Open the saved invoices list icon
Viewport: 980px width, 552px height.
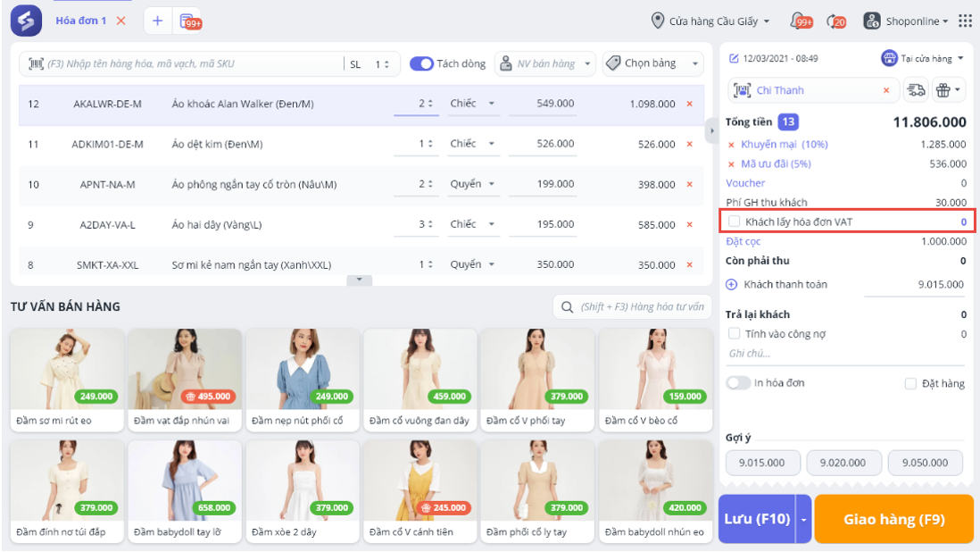coord(187,21)
